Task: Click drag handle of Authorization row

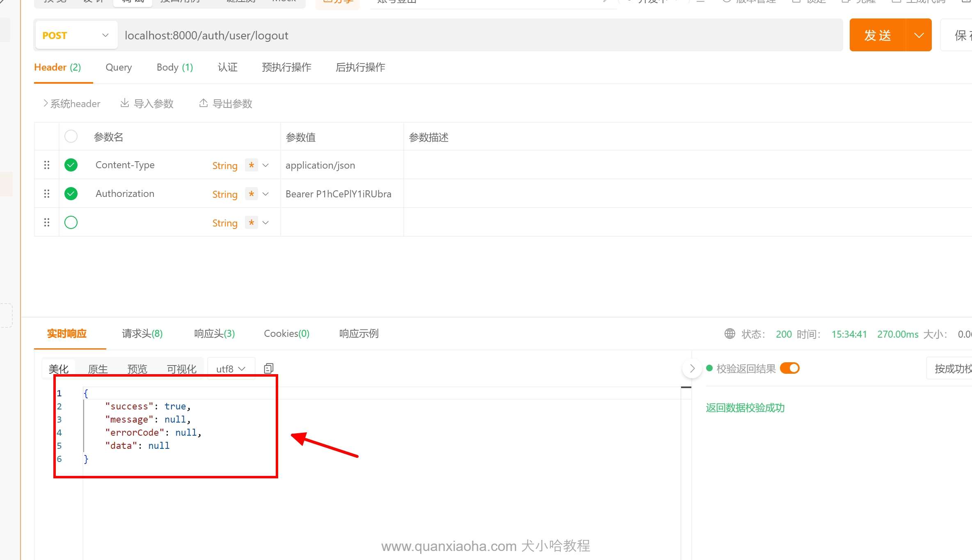Action: click(x=47, y=194)
